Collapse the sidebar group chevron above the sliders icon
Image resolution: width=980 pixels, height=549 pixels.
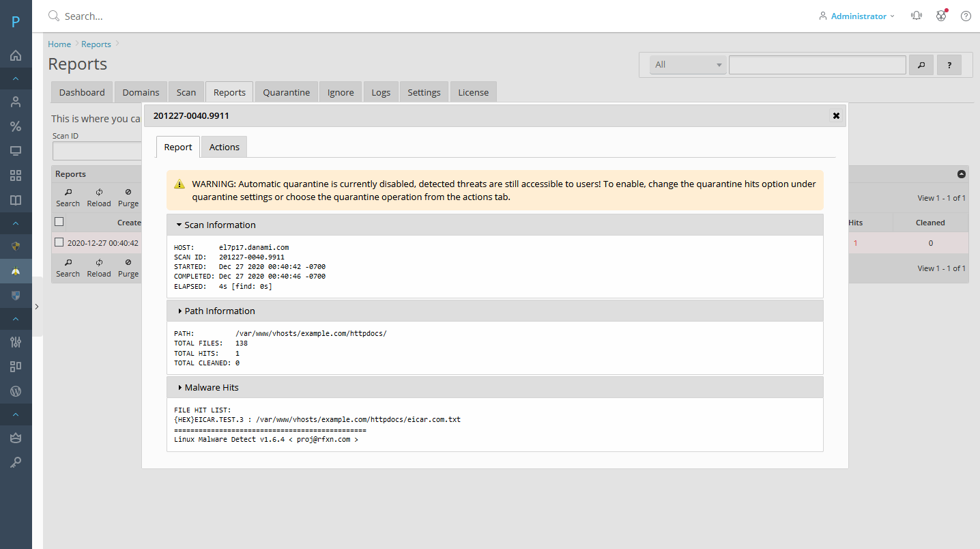16,319
